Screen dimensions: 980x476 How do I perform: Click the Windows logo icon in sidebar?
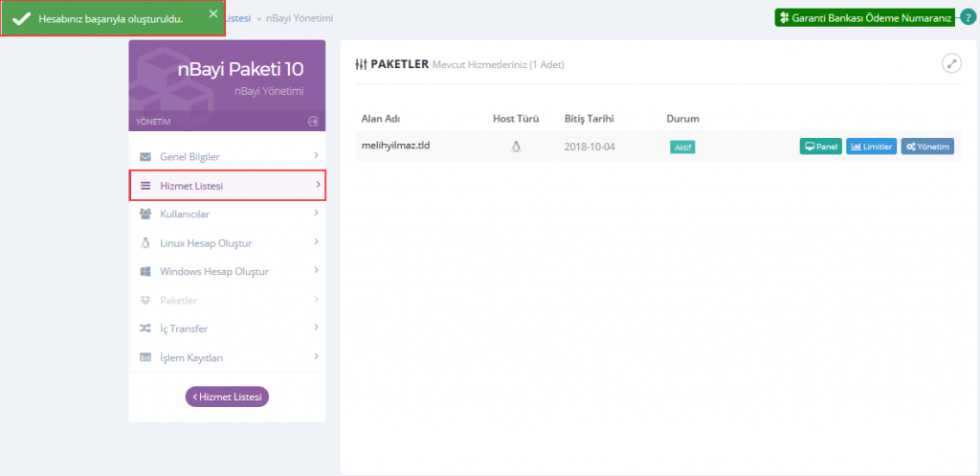(145, 271)
